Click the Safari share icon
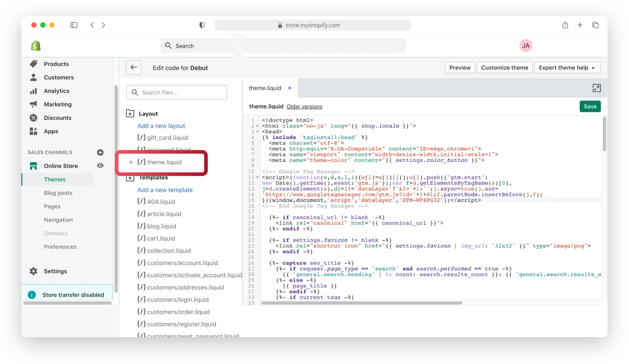Viewport: 629px width, 364px height. pyautogui.click(x=565, y=25)
